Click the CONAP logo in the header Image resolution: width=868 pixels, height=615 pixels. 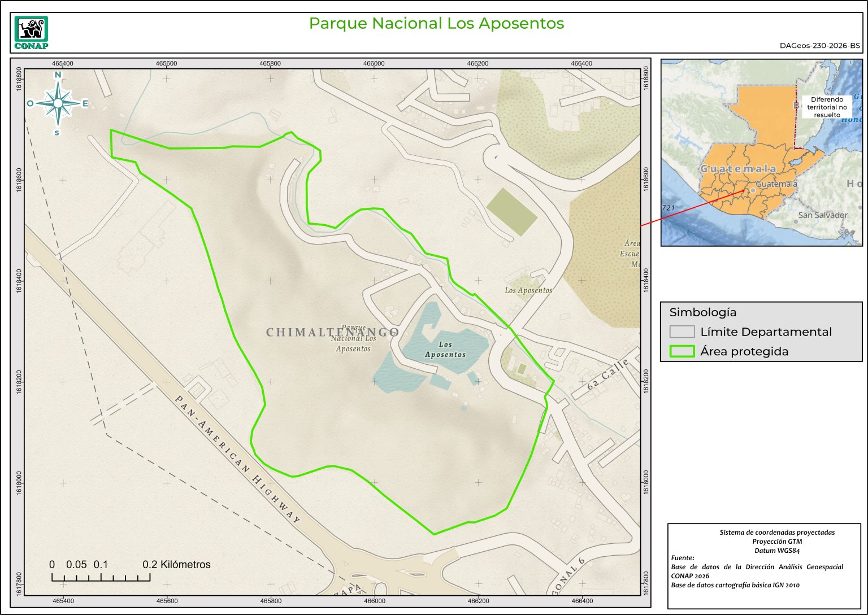(31, 33)
